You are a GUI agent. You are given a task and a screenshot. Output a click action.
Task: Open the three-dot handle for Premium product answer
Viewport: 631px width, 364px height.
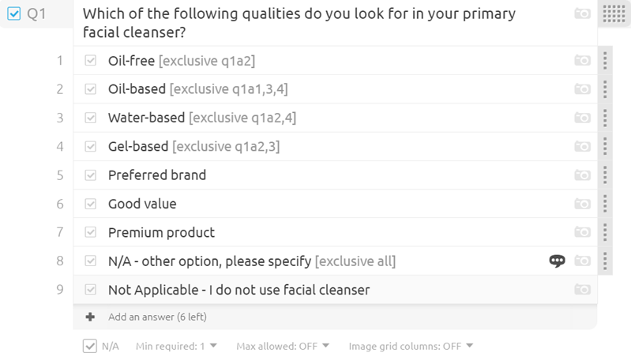(605, 232)
